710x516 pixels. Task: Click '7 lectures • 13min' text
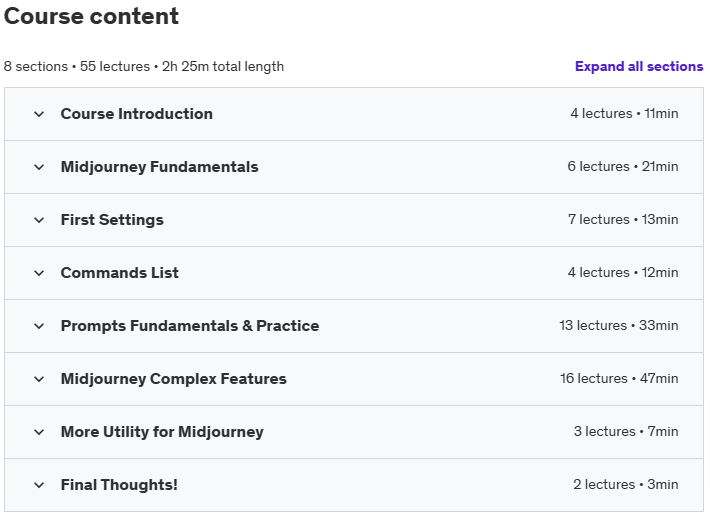pos(623,219)
